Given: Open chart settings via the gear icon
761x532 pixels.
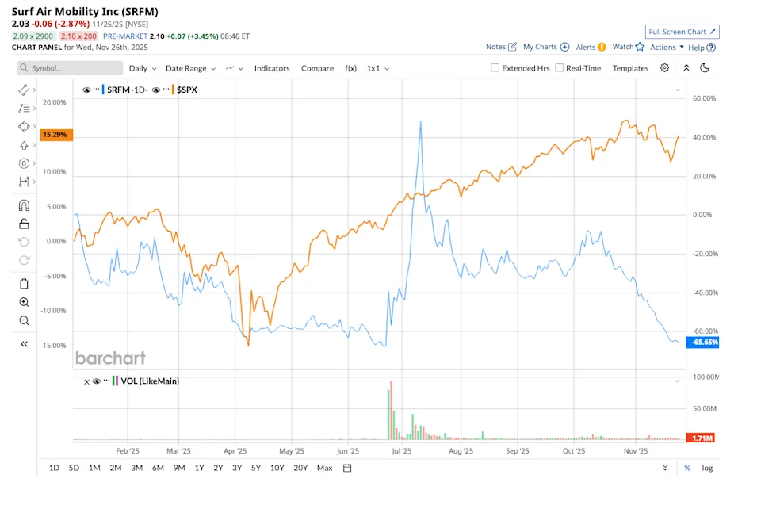Looking at the screenshot, I should 664,68.
